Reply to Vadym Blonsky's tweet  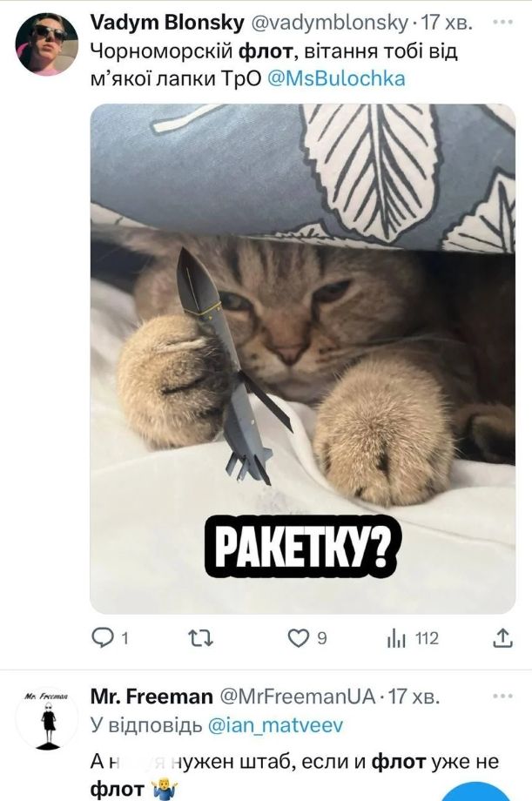(x=104, y=639)
